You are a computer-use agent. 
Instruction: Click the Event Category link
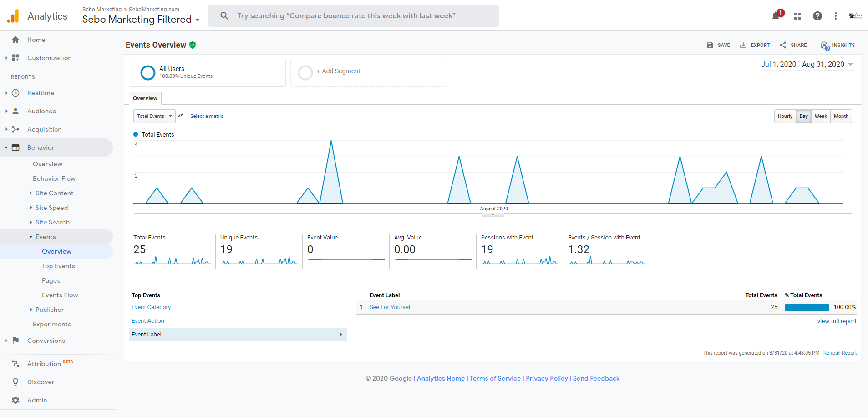151,307
